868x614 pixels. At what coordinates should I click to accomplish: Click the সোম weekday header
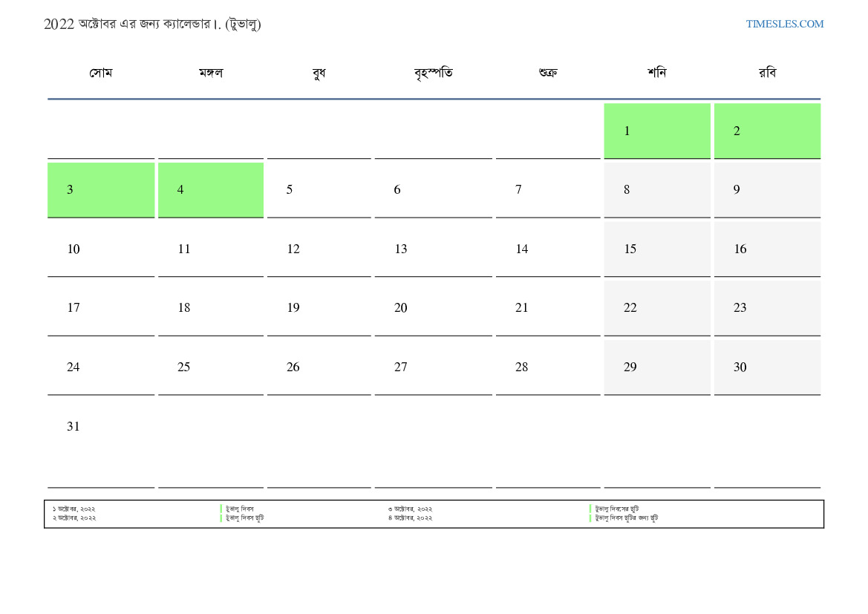101,73
